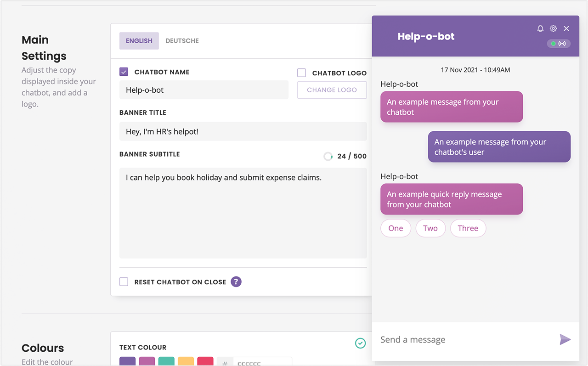
Task: Click the live status broadcast indicator
Action: click(559, 44)
